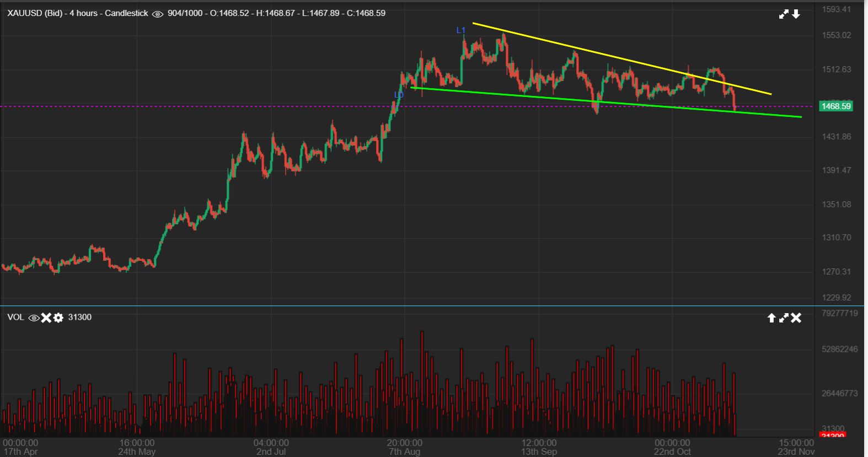Remove the VOL indicator with its X icon

point(46,318)
